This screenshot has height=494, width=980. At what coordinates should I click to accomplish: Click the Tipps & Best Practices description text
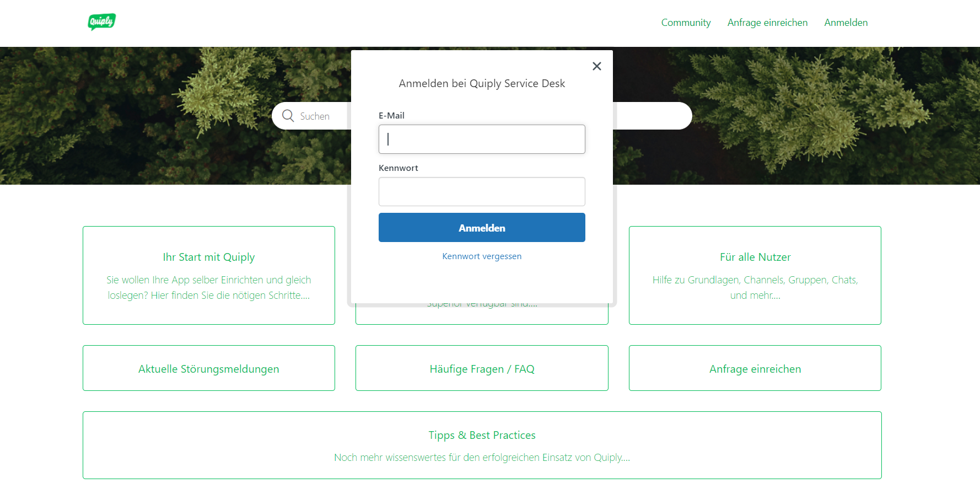point(482,458)
